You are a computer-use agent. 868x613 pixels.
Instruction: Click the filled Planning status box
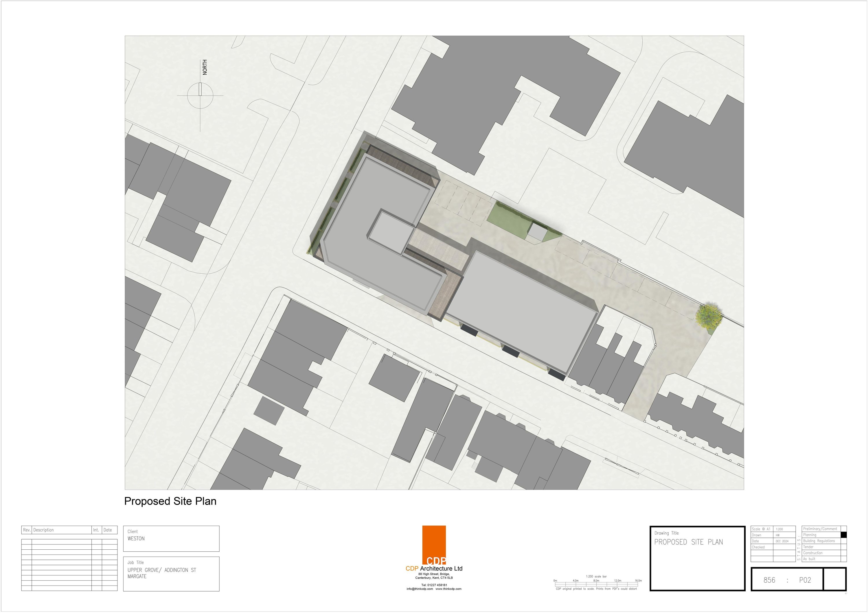(x=843, y=535)
